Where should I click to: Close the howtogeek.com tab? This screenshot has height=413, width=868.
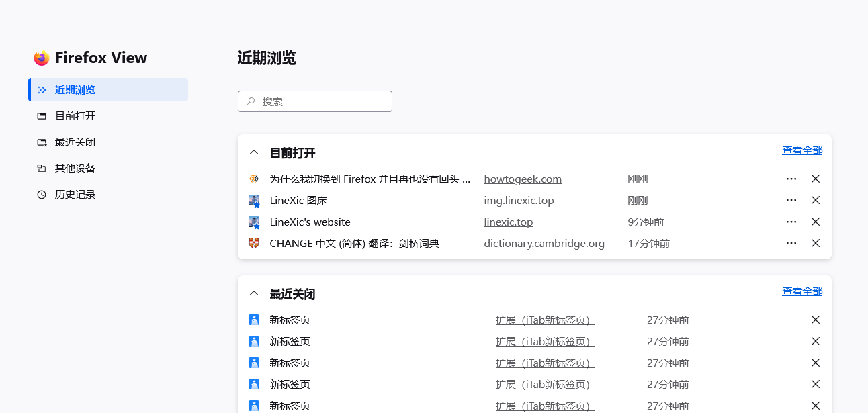coord(816,179)
